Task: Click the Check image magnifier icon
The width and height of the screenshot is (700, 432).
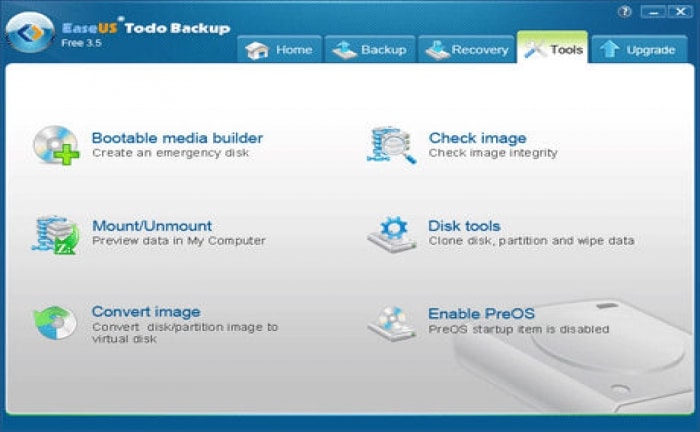Action: tap(392, 145)
